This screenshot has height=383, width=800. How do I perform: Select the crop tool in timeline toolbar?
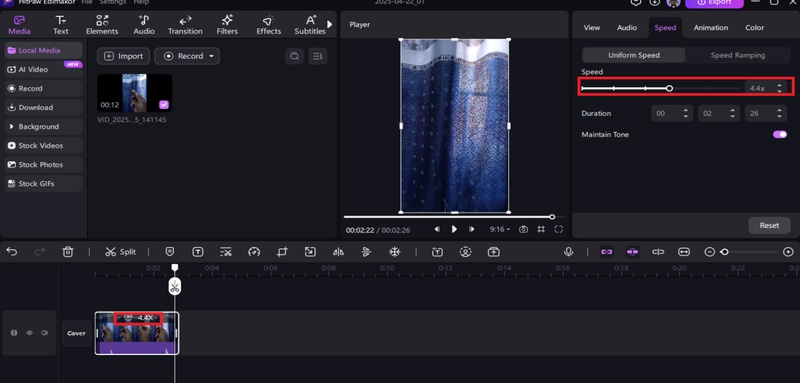point(282,252)
